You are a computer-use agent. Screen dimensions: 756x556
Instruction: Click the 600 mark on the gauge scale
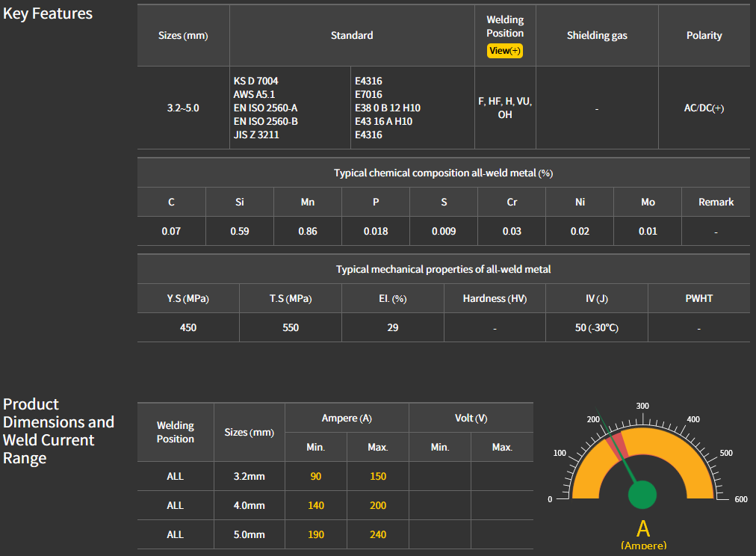tap(740, 499)
